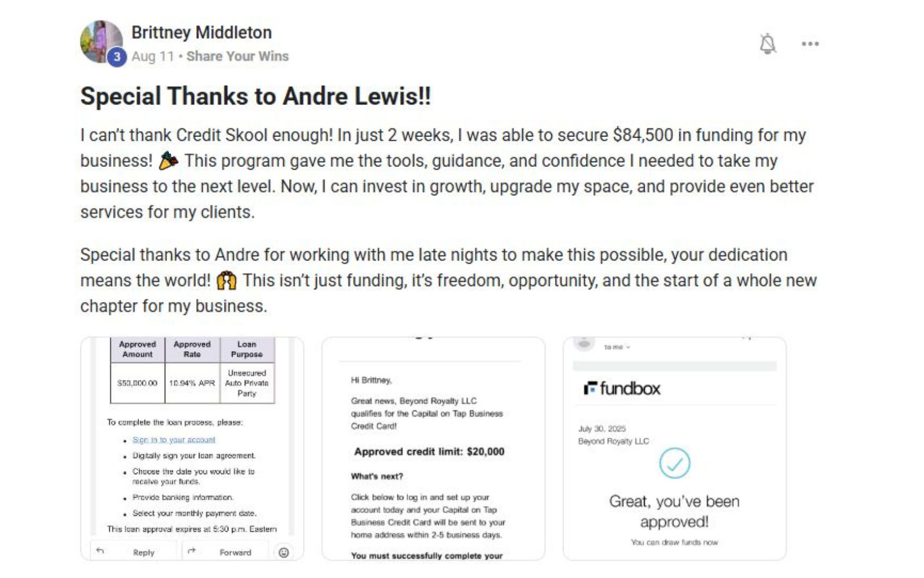The height and width of the screenshot is (578, 924).
Task: Open the loan approval email thumbnail
Action: coord(192,449)
